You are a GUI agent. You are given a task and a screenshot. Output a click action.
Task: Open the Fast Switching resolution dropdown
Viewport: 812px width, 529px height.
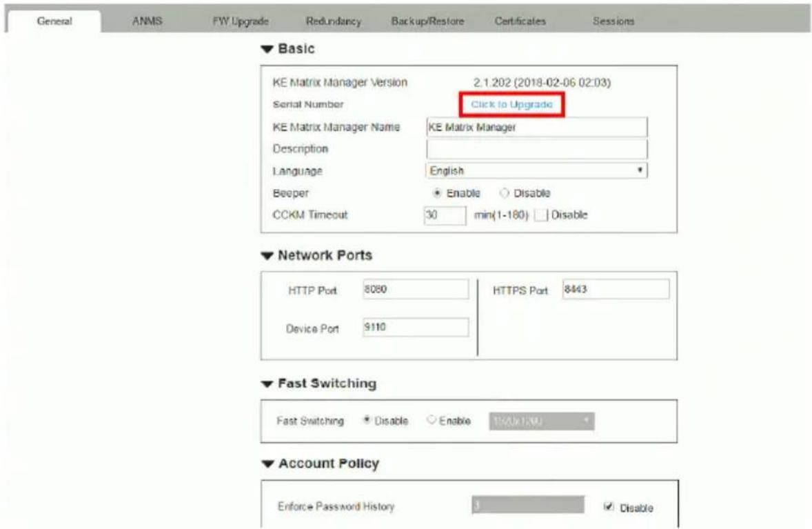click(x=542, y=421)
